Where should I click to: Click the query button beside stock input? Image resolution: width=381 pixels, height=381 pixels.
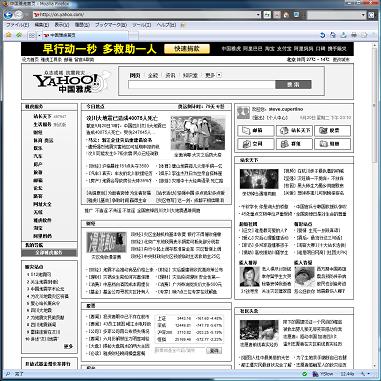point(214,350)
